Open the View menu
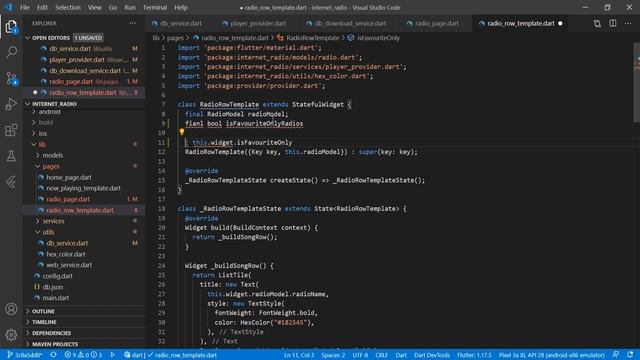This screenshot has width=640, height=360. tap(94, 7)
